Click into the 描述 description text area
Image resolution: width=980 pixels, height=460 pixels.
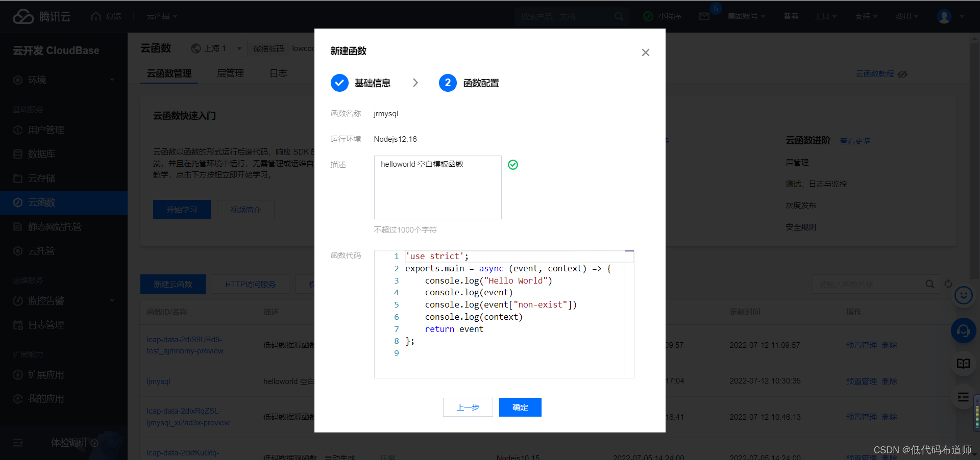click(x=438, y=187)
